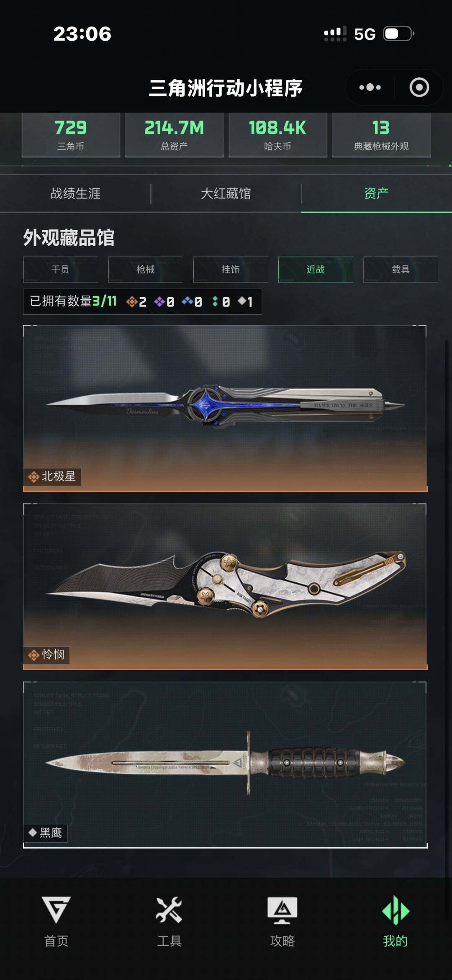This screenshot has height=980, width=452.
Task: View the 哈夫币 108.4K stat box
Action: [x=277, y=135]
